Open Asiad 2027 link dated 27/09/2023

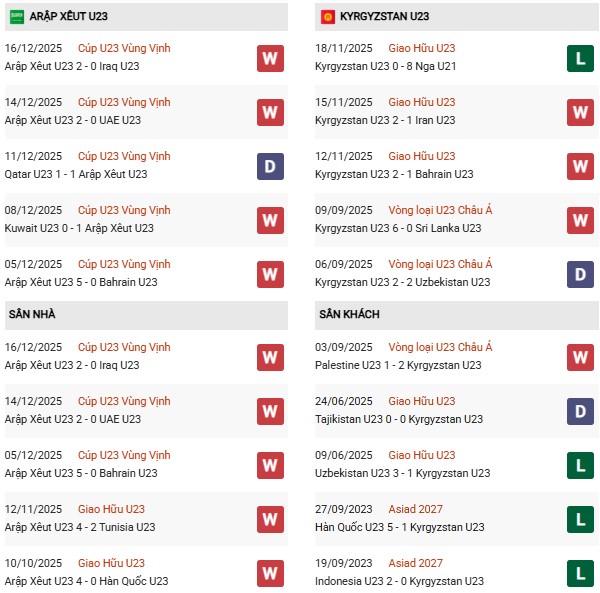[x=418, y=509]
